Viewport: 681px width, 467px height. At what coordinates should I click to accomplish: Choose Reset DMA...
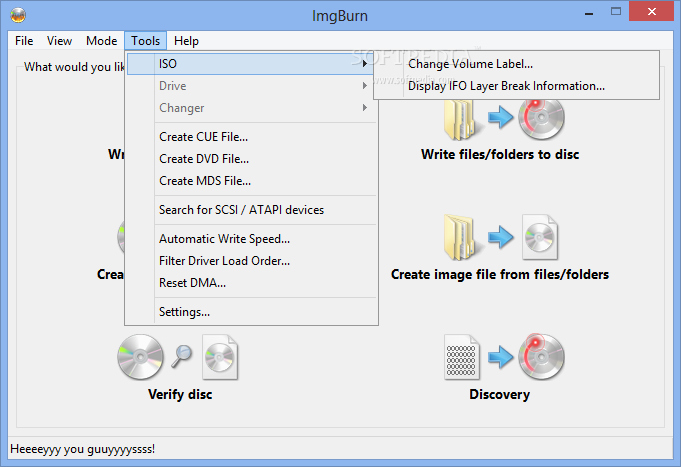tap(252, 283)
